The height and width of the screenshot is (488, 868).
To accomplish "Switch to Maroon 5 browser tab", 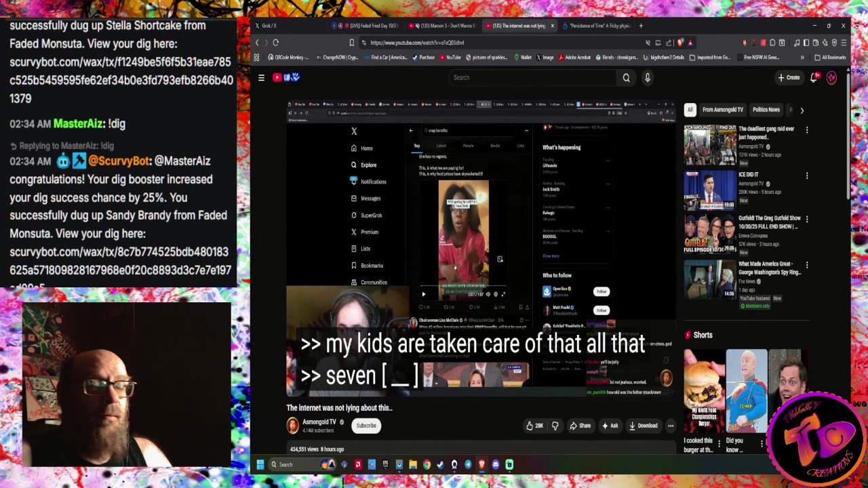I will 443,26.
